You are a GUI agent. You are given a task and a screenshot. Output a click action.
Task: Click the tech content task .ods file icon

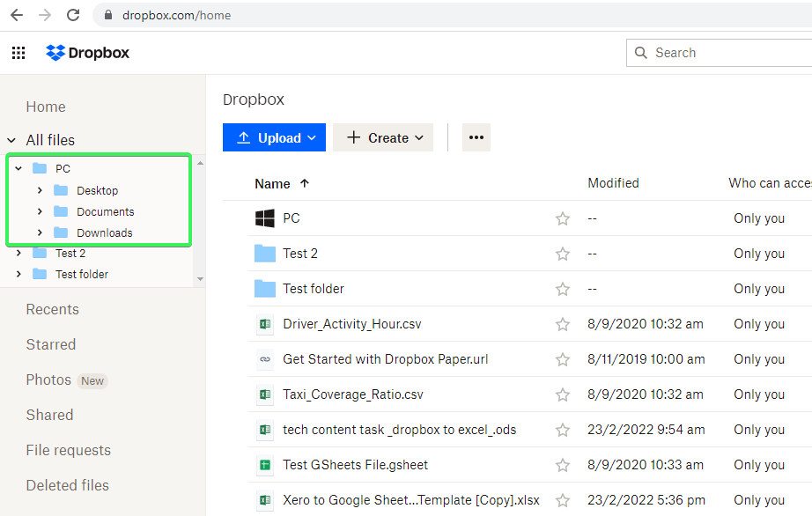[265, 430]
